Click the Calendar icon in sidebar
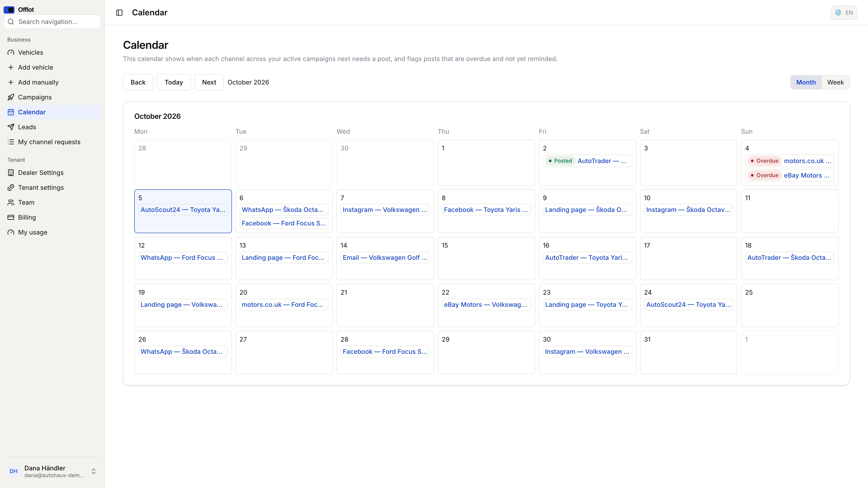The image size is (868, 488). point(11,112)
